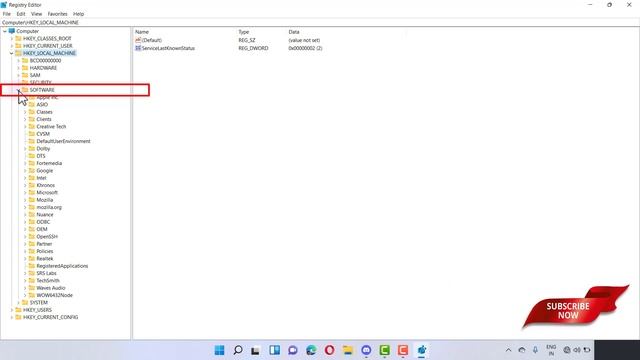Open the File menu

click(7, 14)
